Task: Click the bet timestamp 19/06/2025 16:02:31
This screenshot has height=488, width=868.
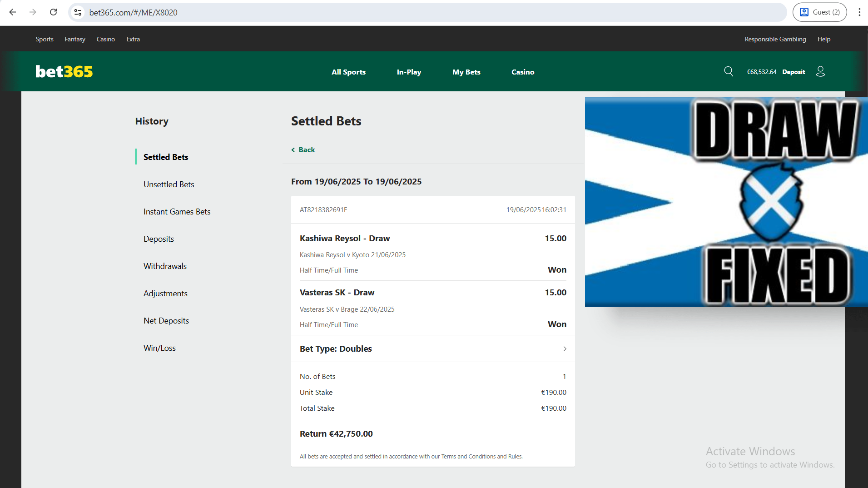Action: pos(536,209)
